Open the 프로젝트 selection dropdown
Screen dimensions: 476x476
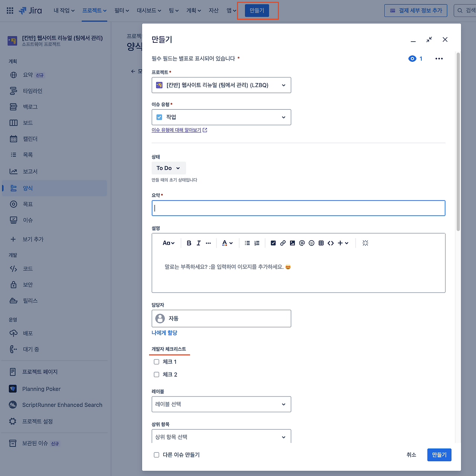point(221,85)
